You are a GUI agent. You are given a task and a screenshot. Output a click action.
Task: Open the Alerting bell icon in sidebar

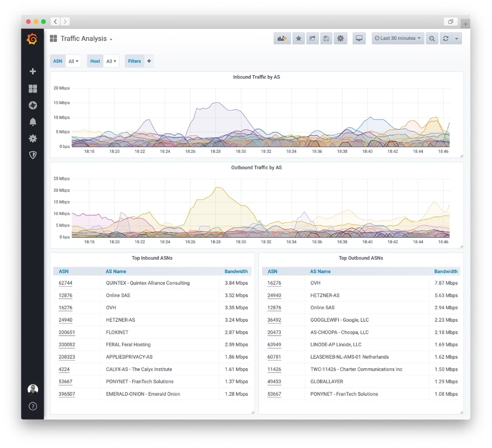coord(32,122)
